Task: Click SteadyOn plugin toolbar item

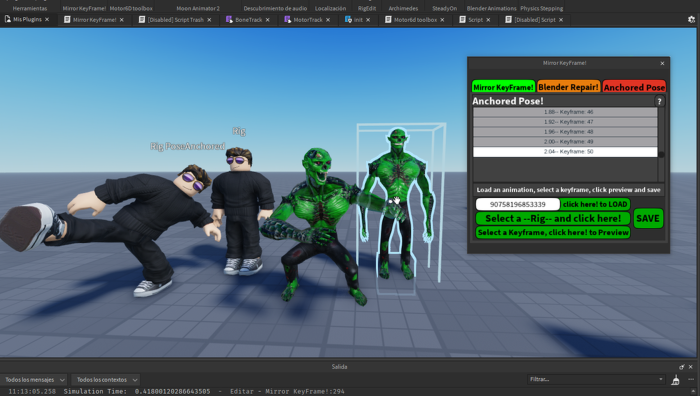Action: (x=444, y=8)
